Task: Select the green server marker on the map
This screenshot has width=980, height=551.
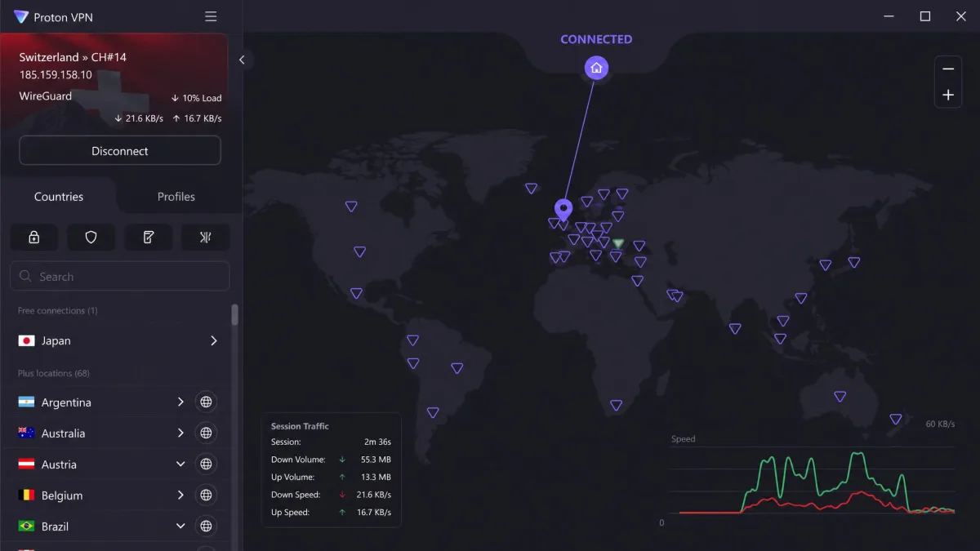Action: (x=618, y=244)
